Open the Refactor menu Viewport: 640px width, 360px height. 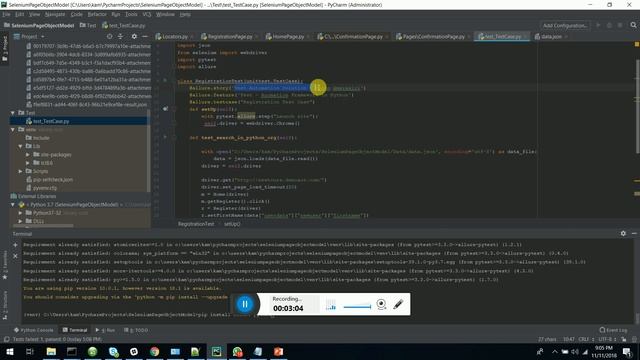(x=97, y=14)
